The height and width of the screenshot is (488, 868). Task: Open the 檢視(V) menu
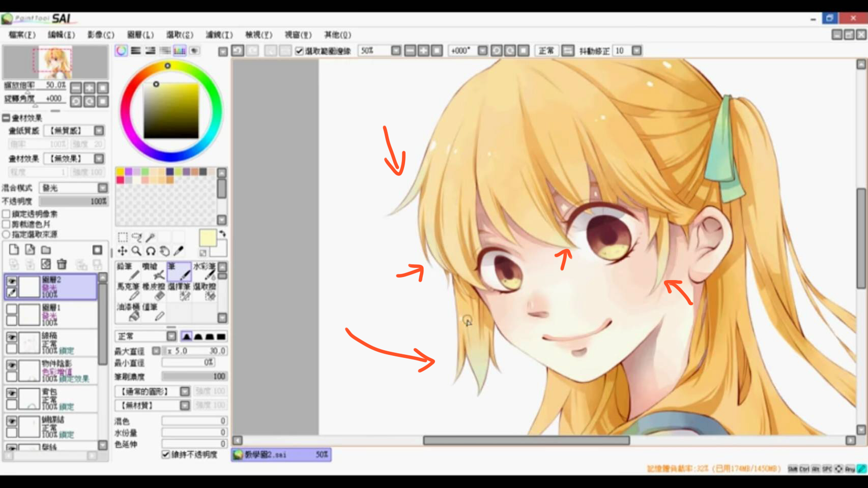[259, 35]
